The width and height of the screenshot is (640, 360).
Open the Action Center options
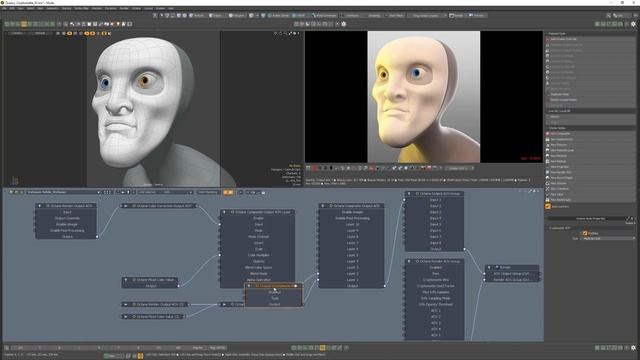tap(279, 16)
